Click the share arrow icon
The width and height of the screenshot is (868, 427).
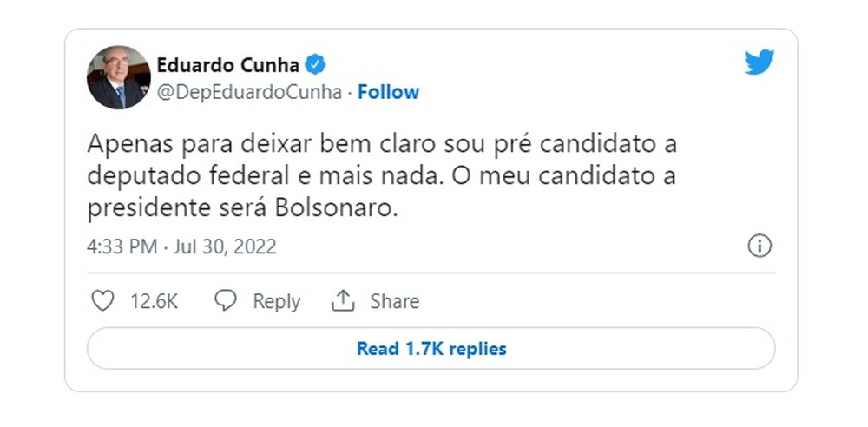tap(344, 301)
